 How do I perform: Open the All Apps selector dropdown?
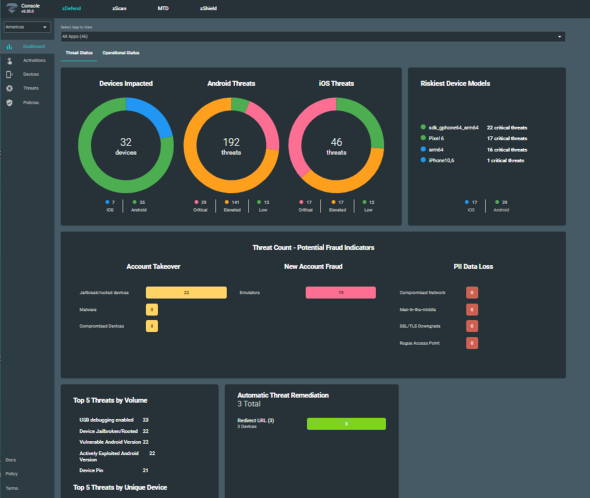click(x=312, y=37)
